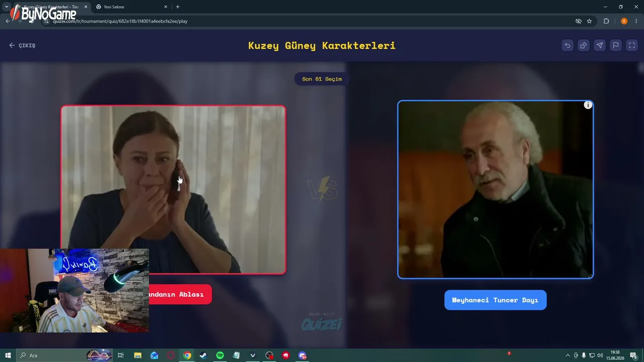
Task: Open the Windows Start menu
Action: point(8,355)
